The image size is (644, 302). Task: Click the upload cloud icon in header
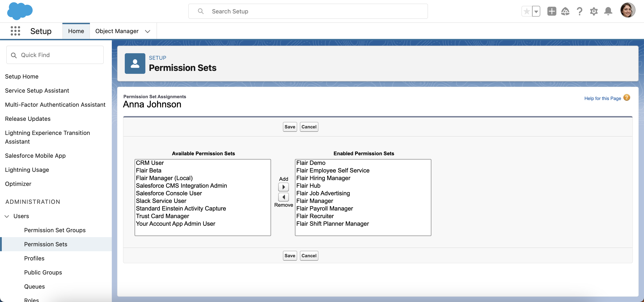[566, 11]
